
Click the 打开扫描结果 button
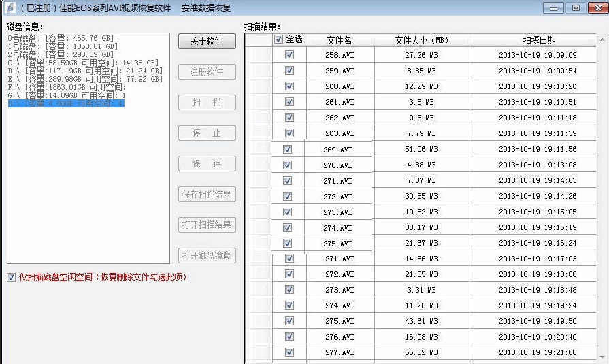click(207, 225)
